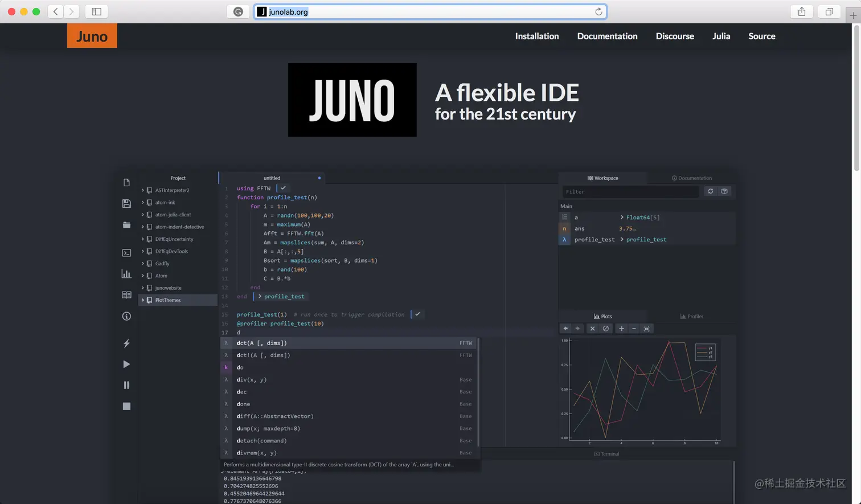Click the plus zoom in plot icon
This screenshot has height=504, width=861.
pos(621,329)
